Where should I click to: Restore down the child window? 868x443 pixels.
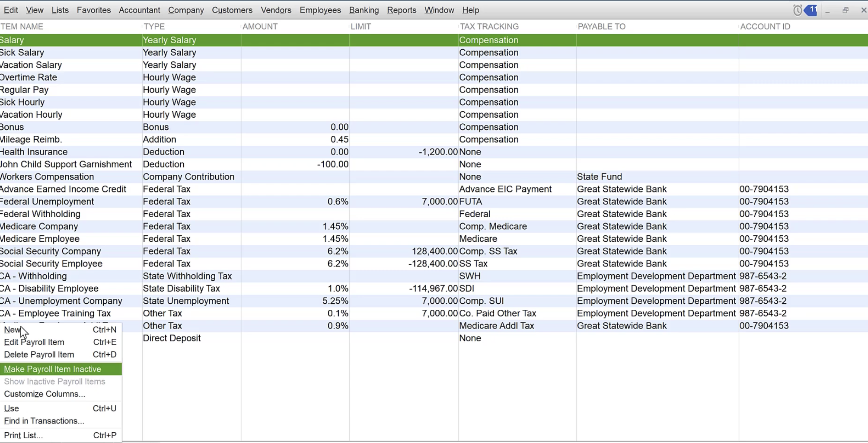(x=845, y=10)
